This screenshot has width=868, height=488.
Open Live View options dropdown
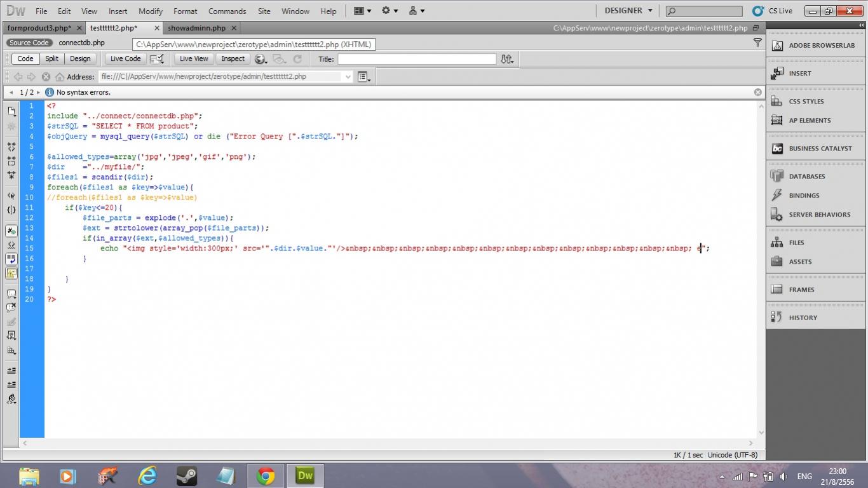coord(363,77)
